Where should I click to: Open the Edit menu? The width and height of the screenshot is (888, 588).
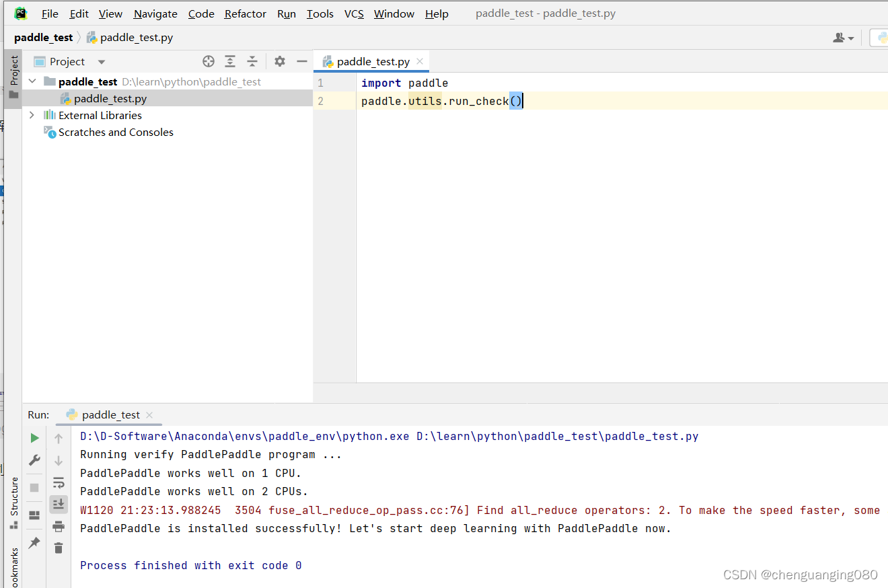(x=79, y=14)
